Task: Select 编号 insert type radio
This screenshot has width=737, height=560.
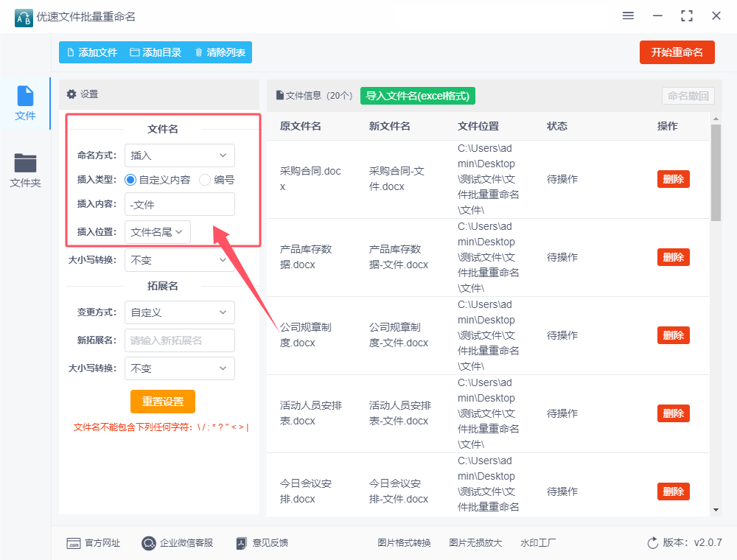Action: (205, 180)
